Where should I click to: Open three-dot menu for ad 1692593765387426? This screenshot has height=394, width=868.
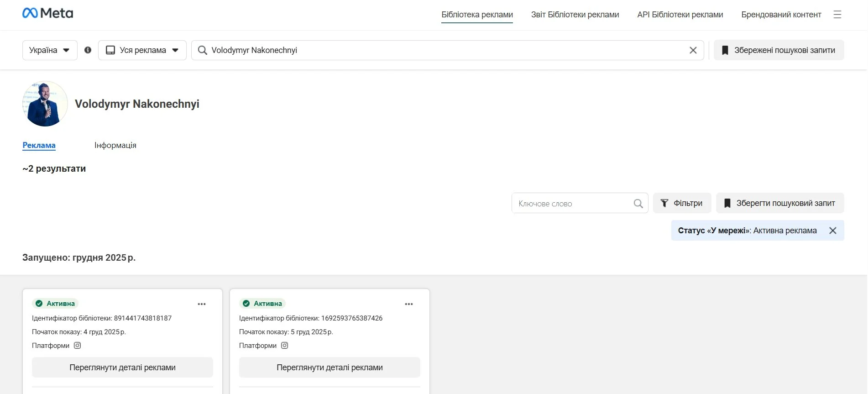[x=409, y=304]
